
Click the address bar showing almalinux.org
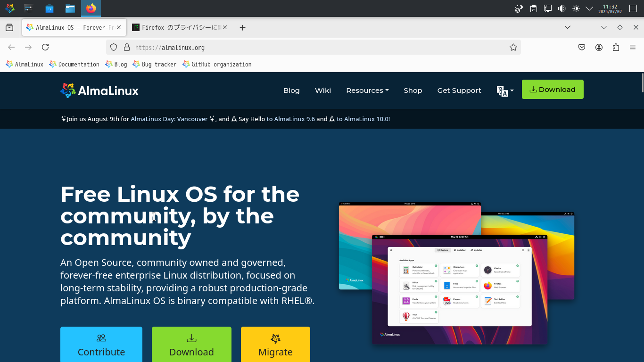click(314, 47)
